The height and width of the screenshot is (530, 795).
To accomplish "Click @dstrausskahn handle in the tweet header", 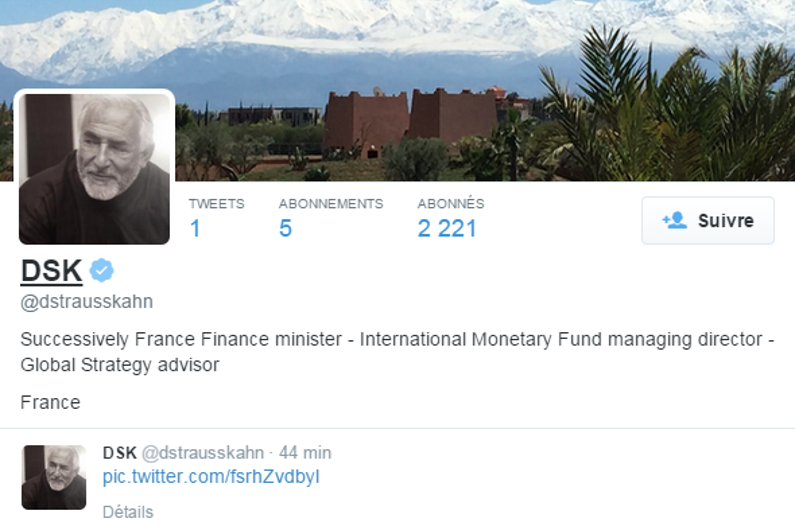I will pyautogui.click(x=203, y=452).
